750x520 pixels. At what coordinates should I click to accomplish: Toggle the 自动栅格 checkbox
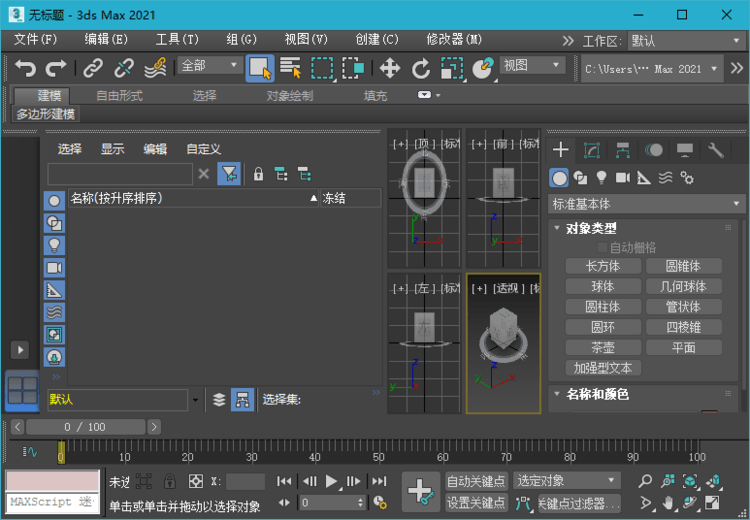(602, 246)
